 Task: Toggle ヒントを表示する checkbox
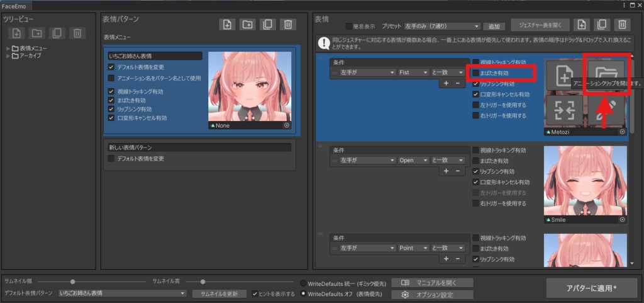255,294
